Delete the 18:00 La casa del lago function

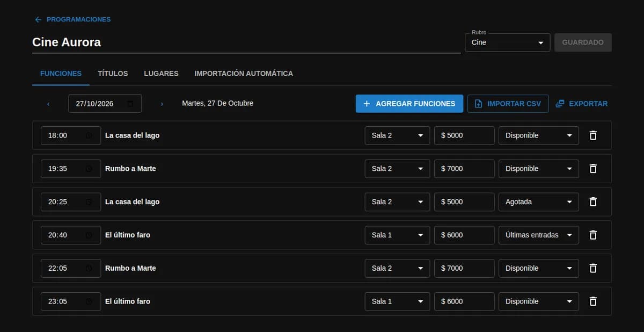pyautogui.click(x=593, y=135)
